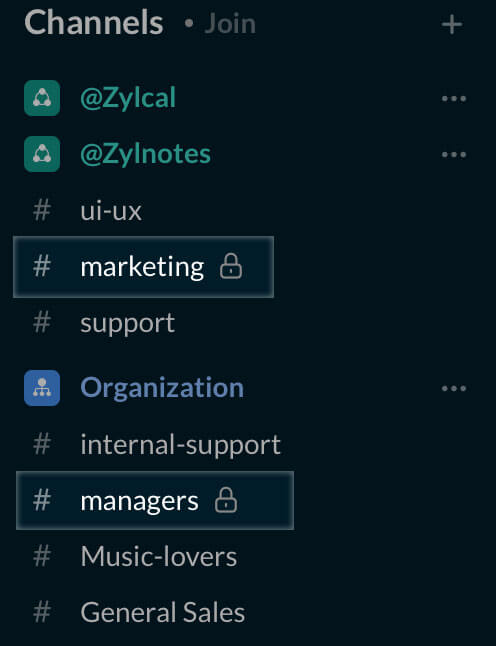Image resolution: width=496 pixels, height=646 pixels.
Task: Click the blue Organization hierarchy icon
Action: pos(42,388)
